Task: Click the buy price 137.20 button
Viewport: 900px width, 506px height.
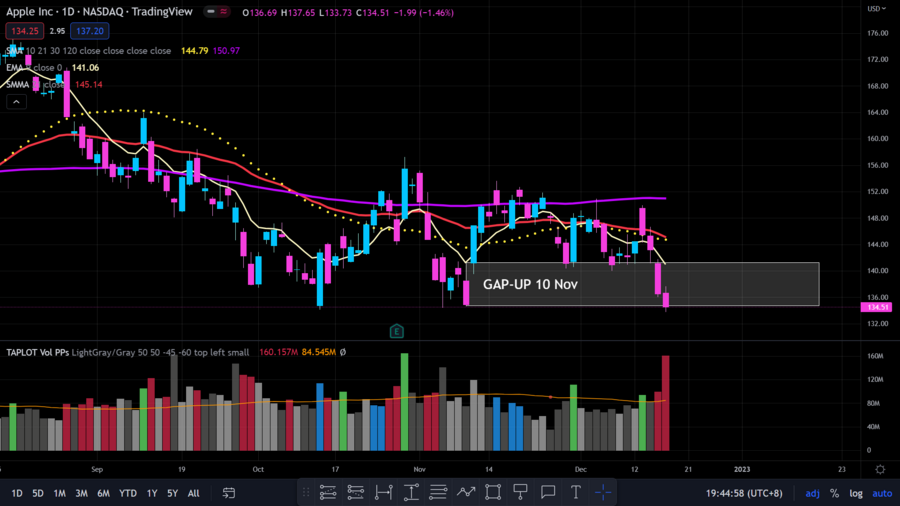Action: (90, 31)
